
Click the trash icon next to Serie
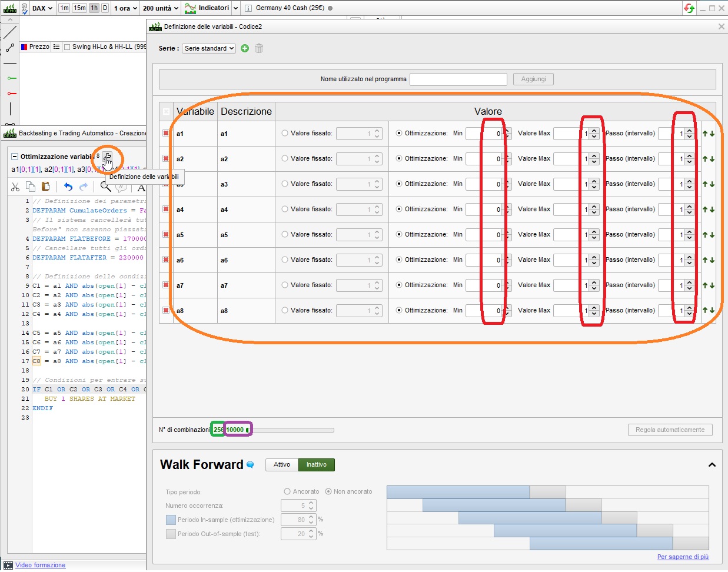(259, 48)
